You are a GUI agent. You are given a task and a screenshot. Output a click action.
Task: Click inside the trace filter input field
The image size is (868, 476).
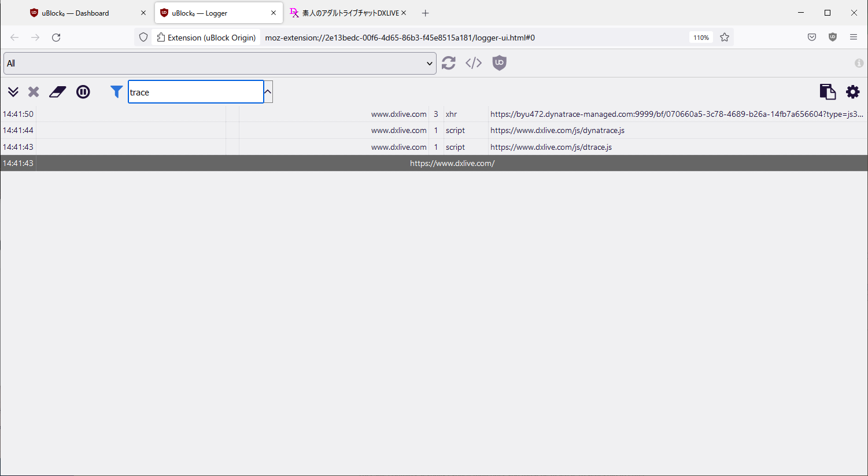click(195, 91)
